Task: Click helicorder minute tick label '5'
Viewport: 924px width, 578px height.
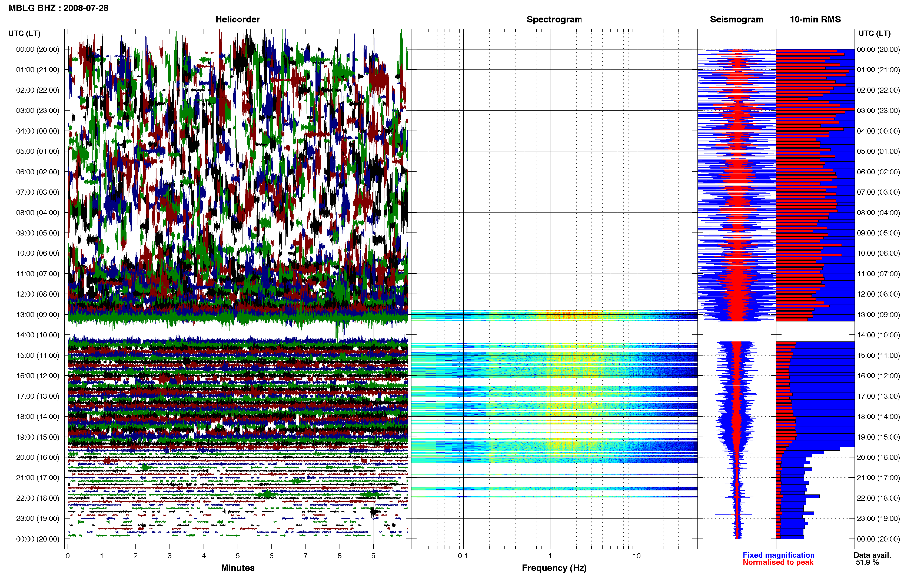Action: click(x=238, y=556)
